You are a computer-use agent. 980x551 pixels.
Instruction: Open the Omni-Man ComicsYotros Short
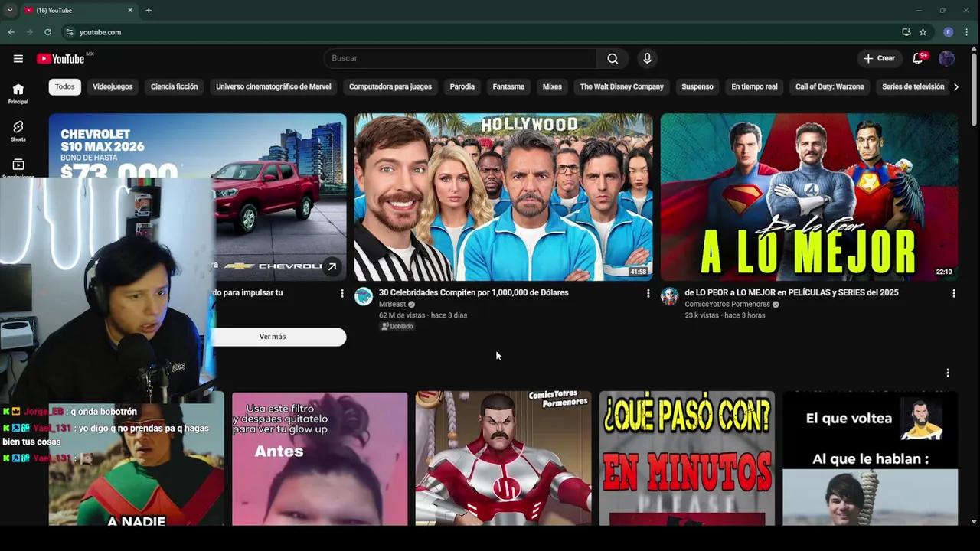click(x=504, y=458)
